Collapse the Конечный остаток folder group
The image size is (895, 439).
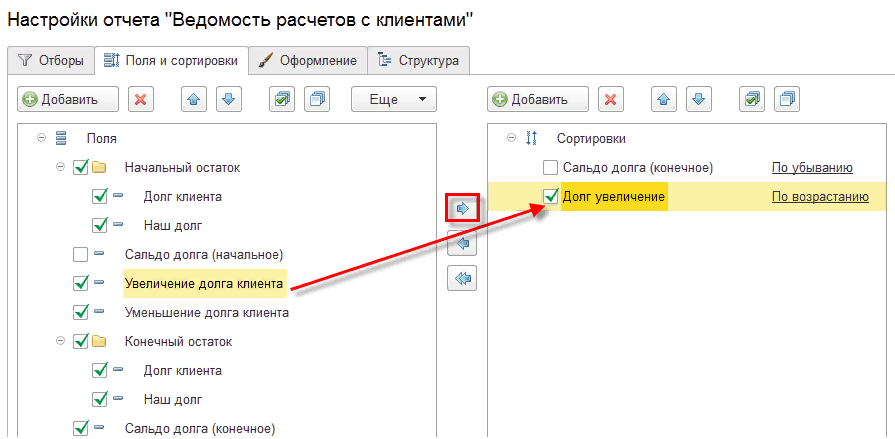(x=61, y=341)
